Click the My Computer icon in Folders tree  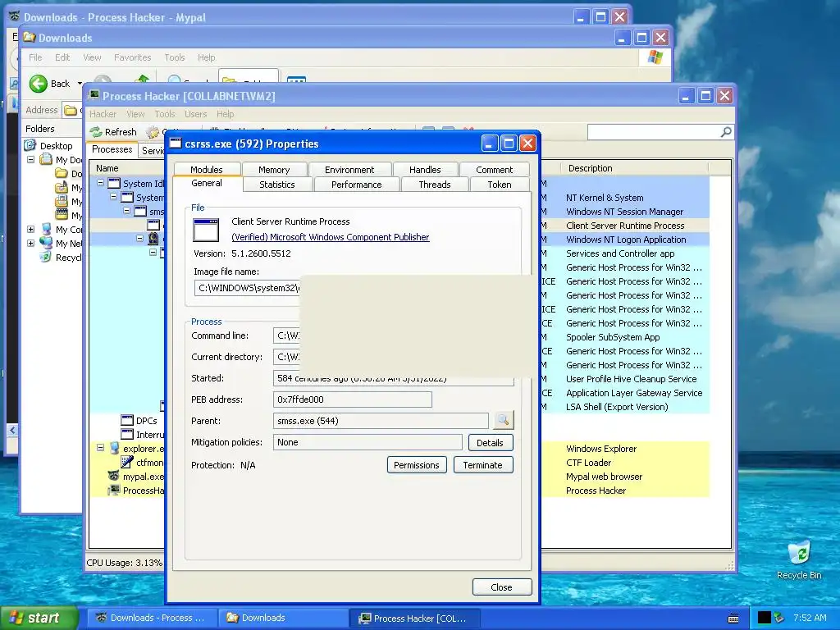pos(47,230)
